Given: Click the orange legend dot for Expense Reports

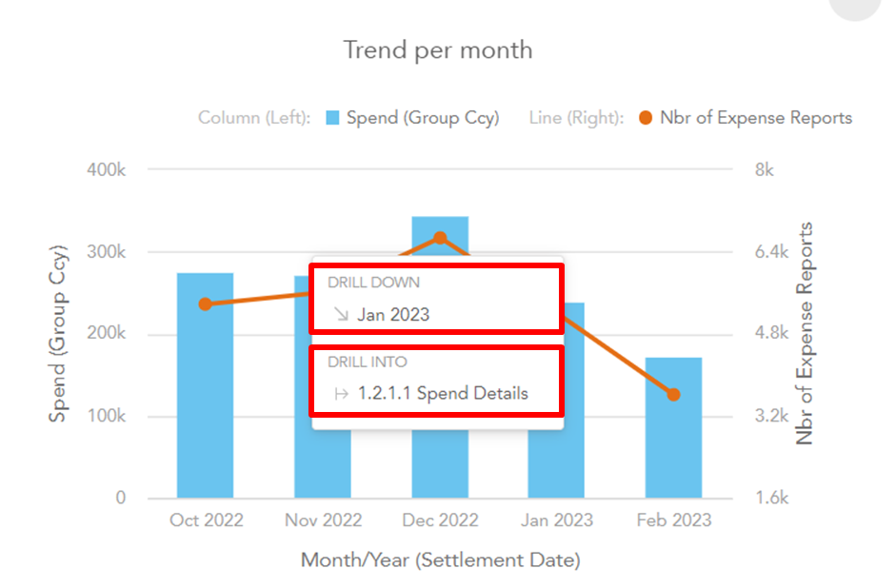Looking at the screenshot, I should (646, 118).
